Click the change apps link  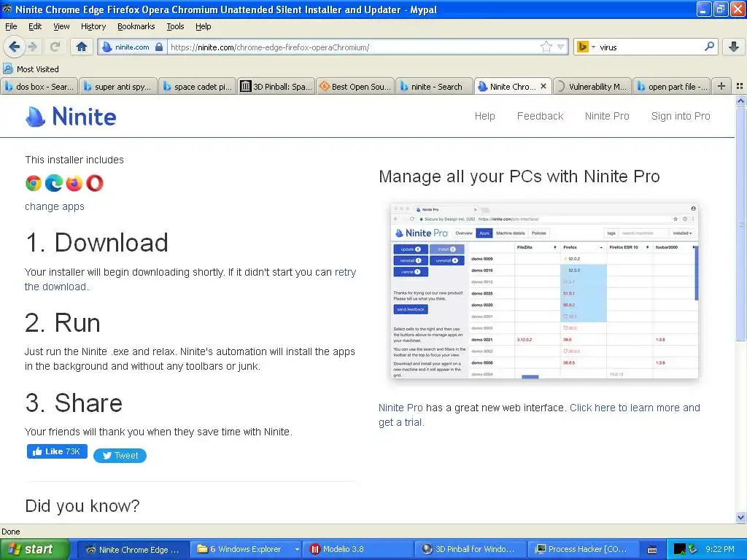click(54, 206)
